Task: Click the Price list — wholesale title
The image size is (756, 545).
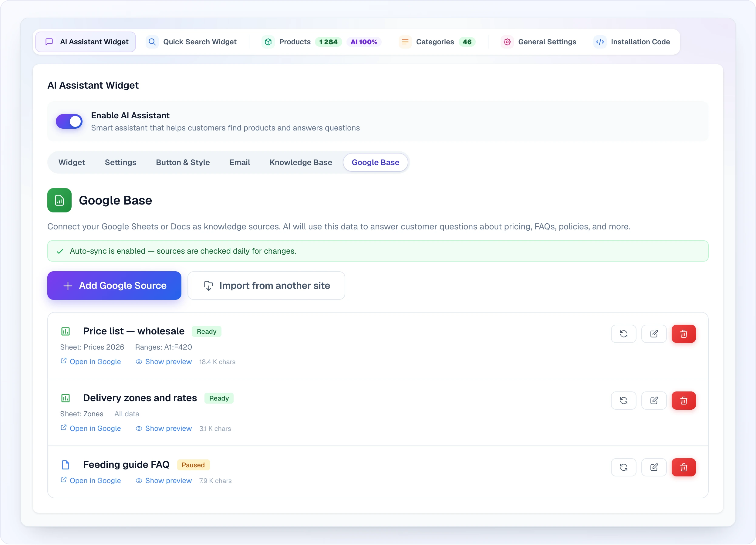Action: [134, 331]
